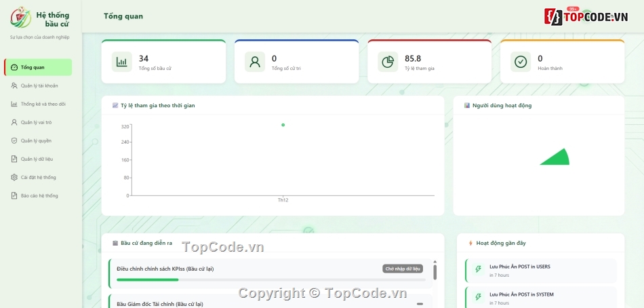This screenshot has width=644, height=308.
Task: Open the Điều chỉnh chính sách KPIss election row
Action: coord(270,274)
